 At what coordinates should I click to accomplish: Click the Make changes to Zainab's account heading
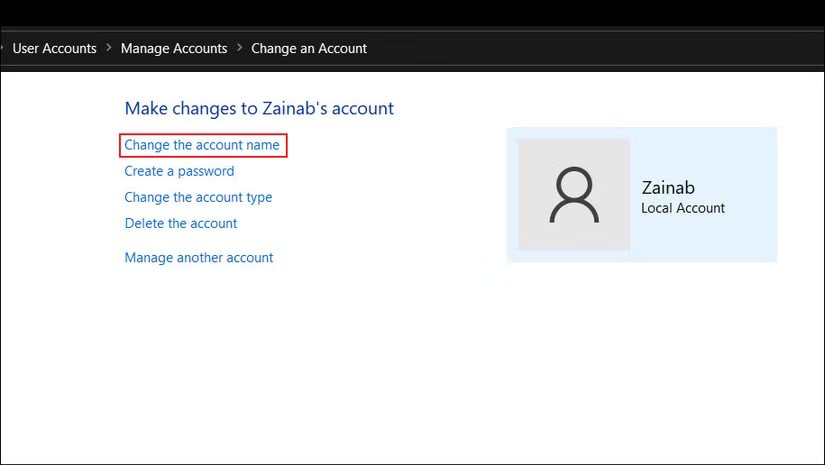coord(259,108)
